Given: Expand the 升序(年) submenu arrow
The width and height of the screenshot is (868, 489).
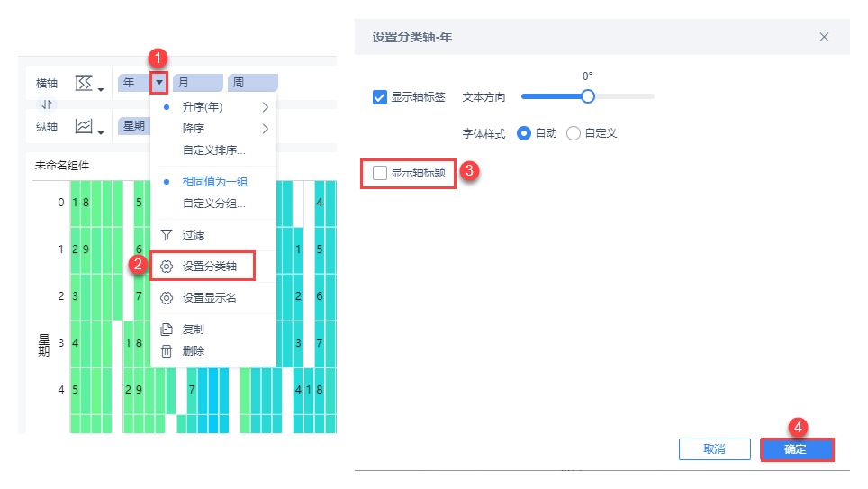Looking at the screenshot, I should click(x=266, y=107).
